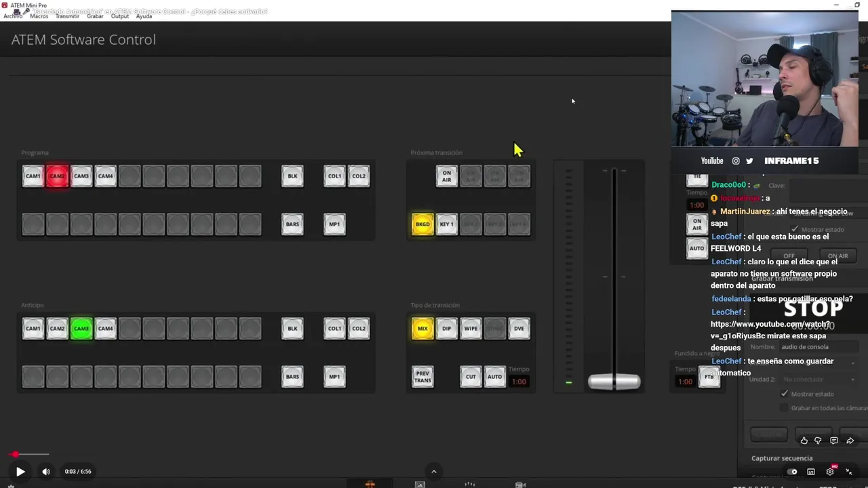Select CAM2 on the Anticipo bus
Image resolution: width=868 pixels, height=488 pixels.
(x=57, y=329)
